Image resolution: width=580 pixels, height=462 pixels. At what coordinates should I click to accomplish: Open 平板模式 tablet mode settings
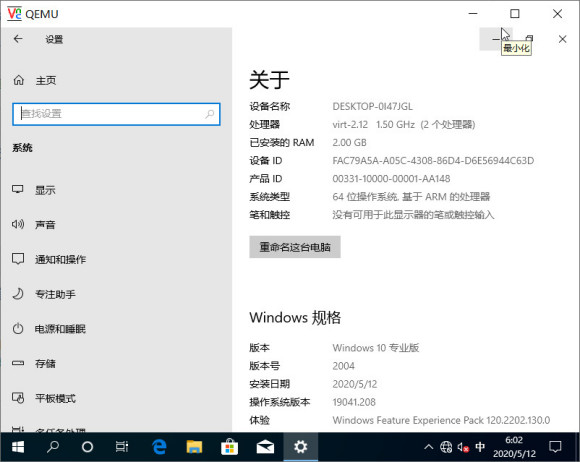(116, 398)
